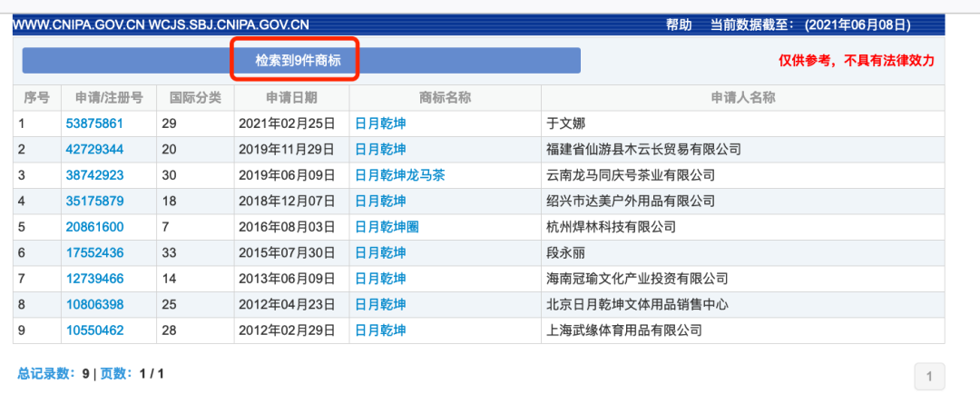Select applicant 于文娜 cell

743,123
